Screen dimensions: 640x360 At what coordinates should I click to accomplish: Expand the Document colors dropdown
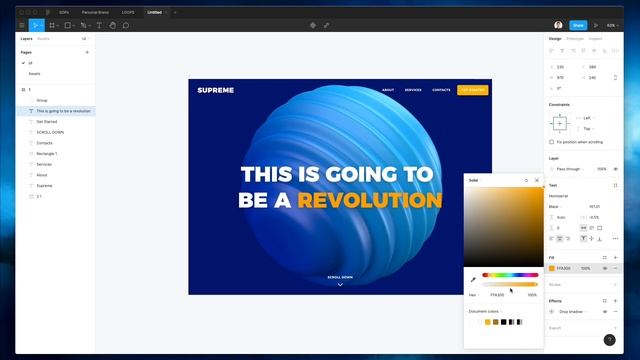(x=485, y=311)
